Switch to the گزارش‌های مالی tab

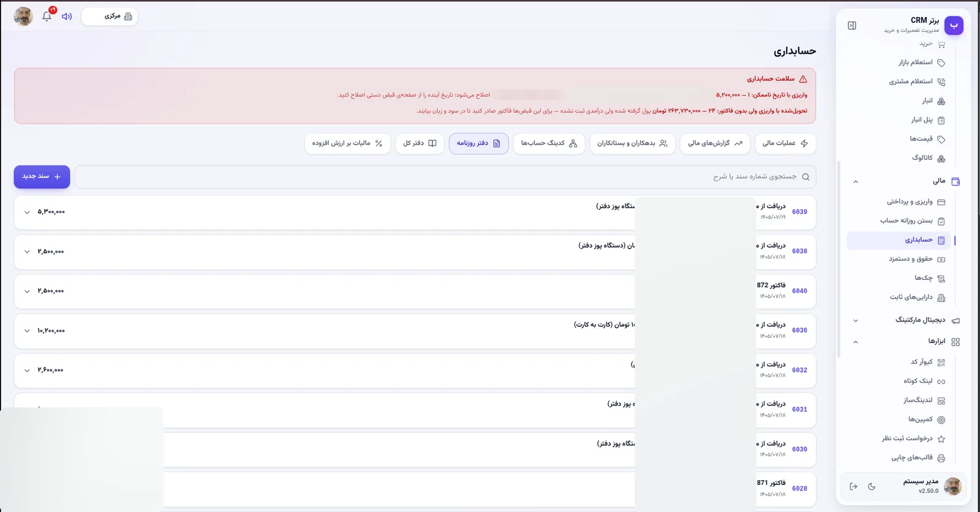coord(715,143)
